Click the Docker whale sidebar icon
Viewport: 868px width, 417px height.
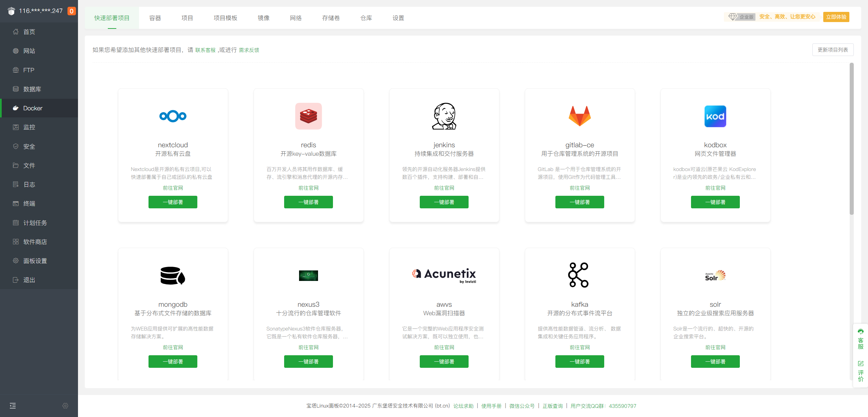(16, 108)
